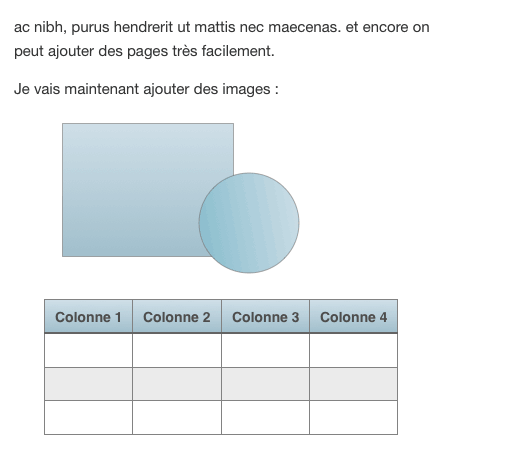This screenshot has height=461, width=512.
Task: Click the Colonne 4 header cell
Action: 353,317
